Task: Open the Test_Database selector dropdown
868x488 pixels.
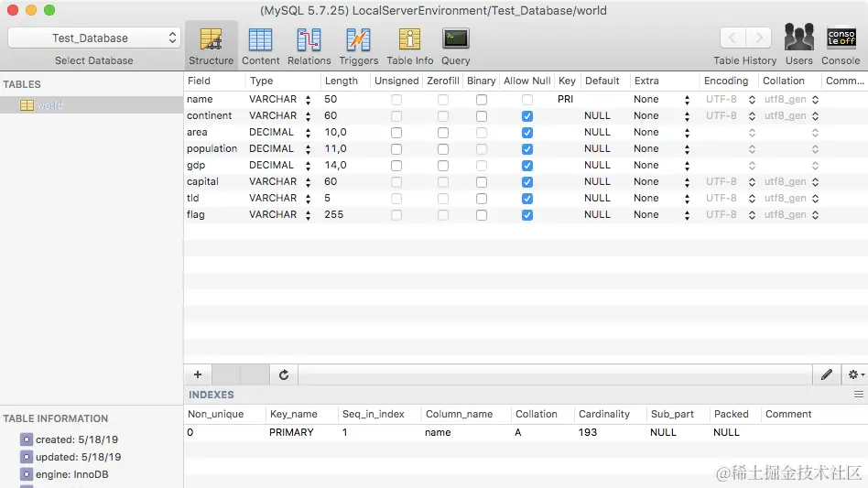Action: [x=94, y=38]
